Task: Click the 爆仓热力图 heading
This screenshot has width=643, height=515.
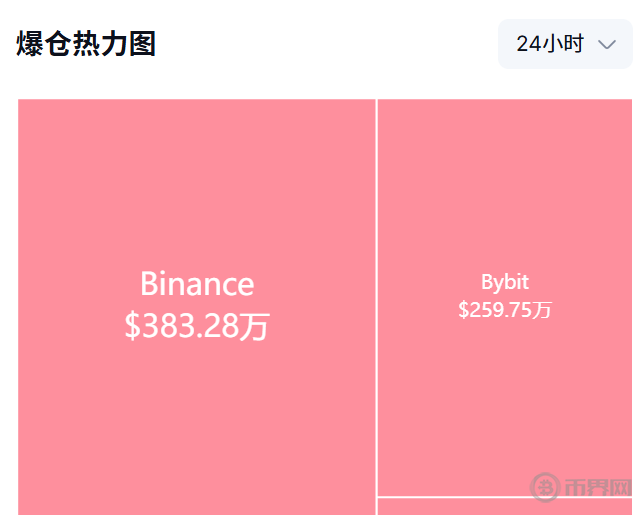Action: point(86,44)
